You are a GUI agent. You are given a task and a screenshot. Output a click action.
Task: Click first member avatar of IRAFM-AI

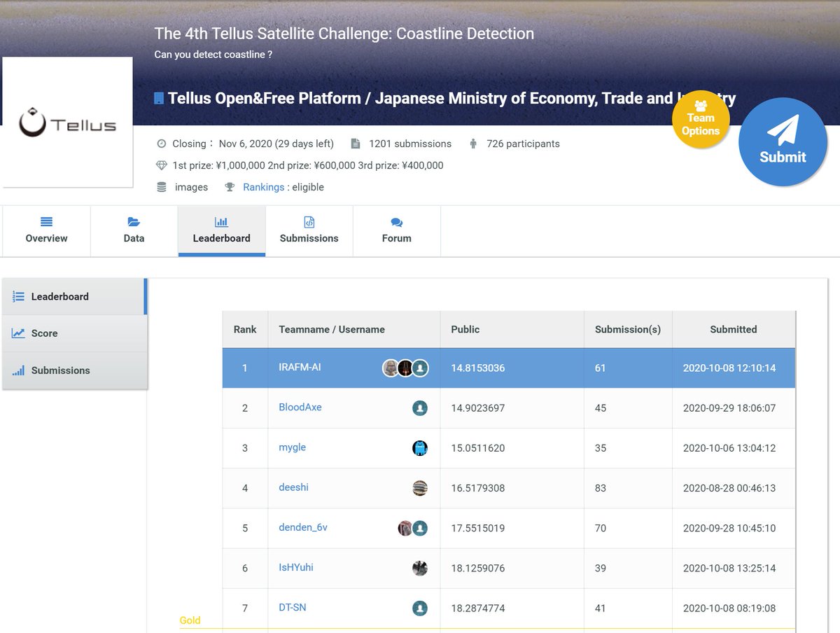(391, 368)
